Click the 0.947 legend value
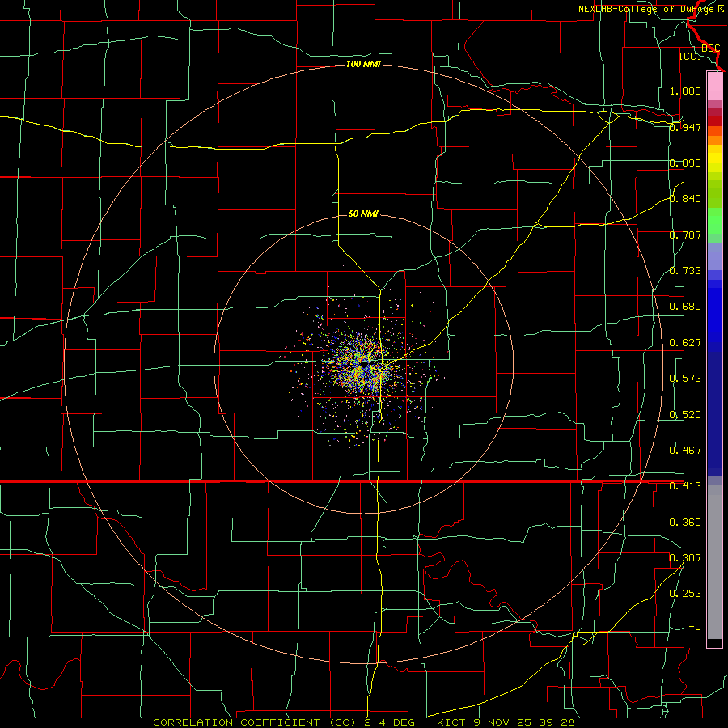This screenshot has height=728, width=728. coord(685,127)
